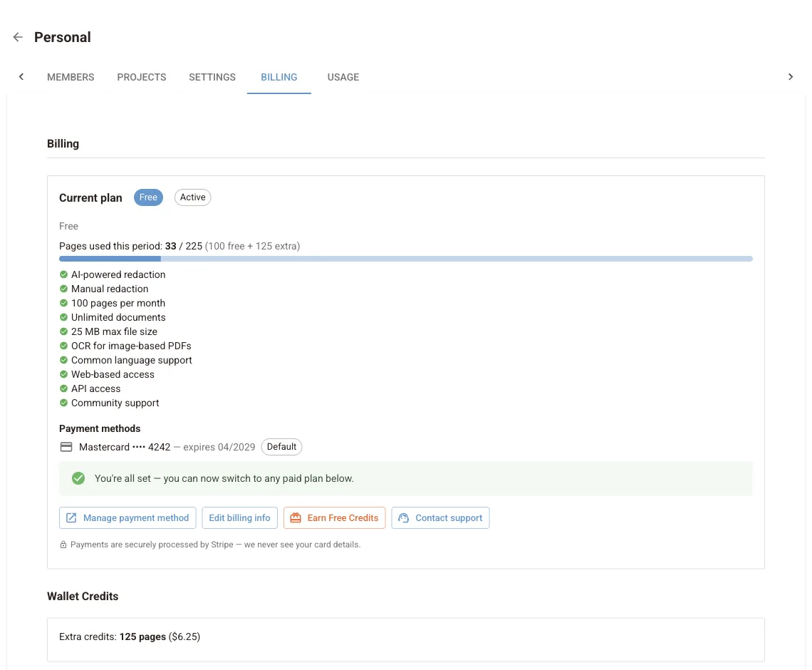Click the check icon beside AI-powered redaction
The width and height of the screenshot is (812, 670).
[x=63, y=274]
